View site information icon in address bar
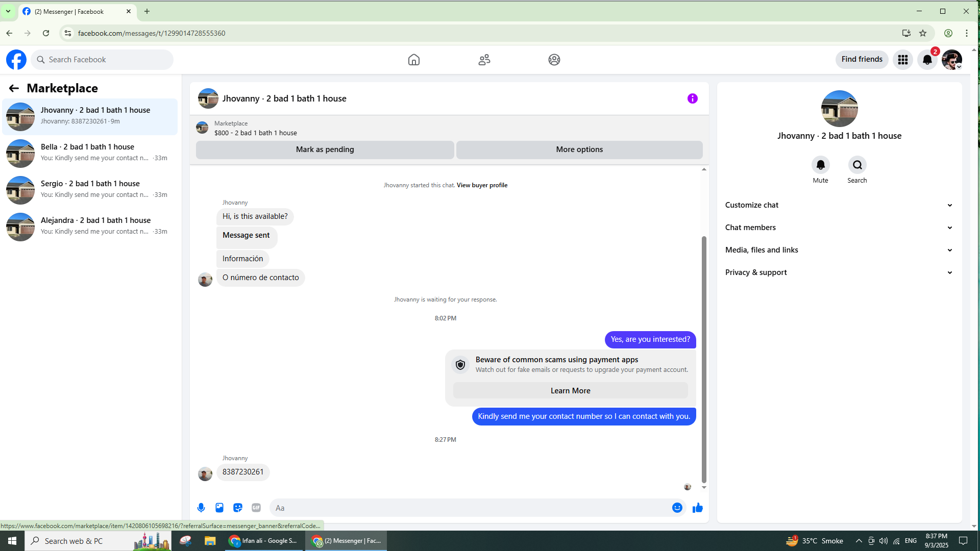 pos(68,33)
